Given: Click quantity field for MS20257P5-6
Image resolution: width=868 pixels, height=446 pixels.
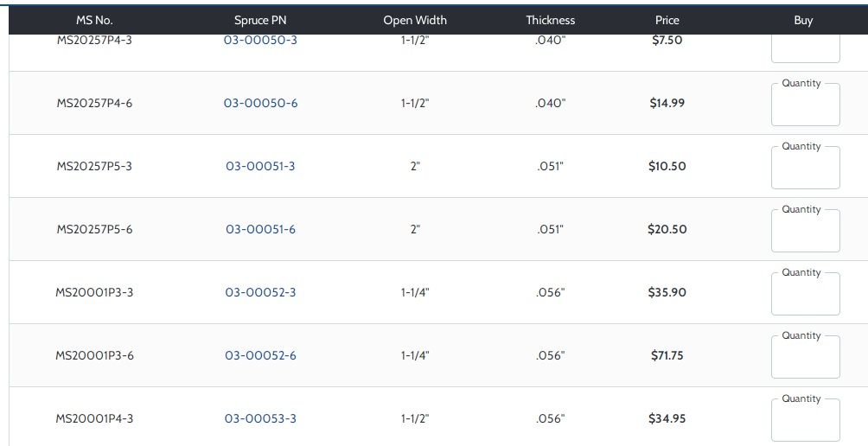Looking at the screenshot, I should click(x=805, y=232).
